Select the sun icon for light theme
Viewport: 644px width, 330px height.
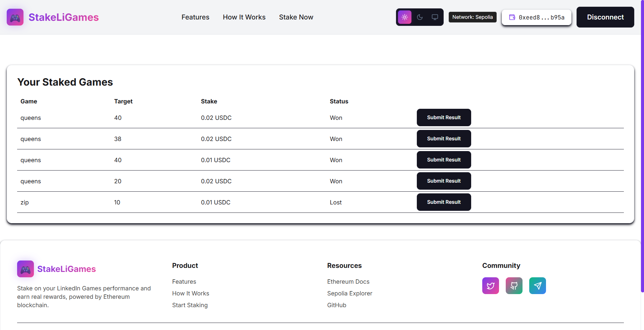click(x=404, y=17)
